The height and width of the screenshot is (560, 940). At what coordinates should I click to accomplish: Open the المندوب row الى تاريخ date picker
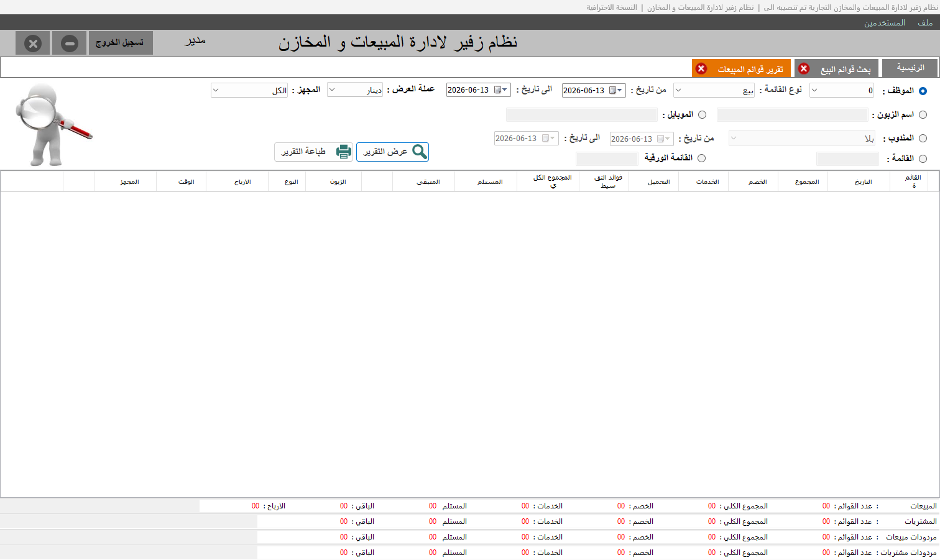(527, 139)
